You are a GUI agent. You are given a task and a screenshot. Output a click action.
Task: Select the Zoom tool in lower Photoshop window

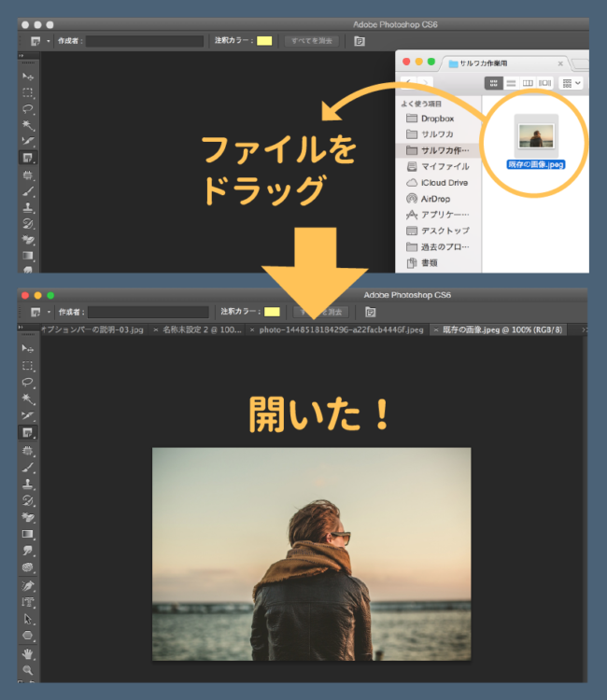pos(28,670)
